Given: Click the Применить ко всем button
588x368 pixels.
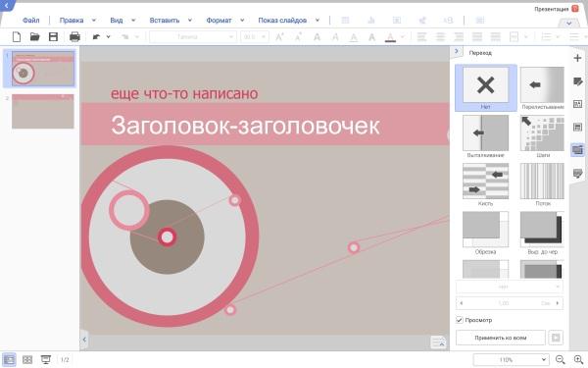Looking at the screenshot, I should coord(501,338).
